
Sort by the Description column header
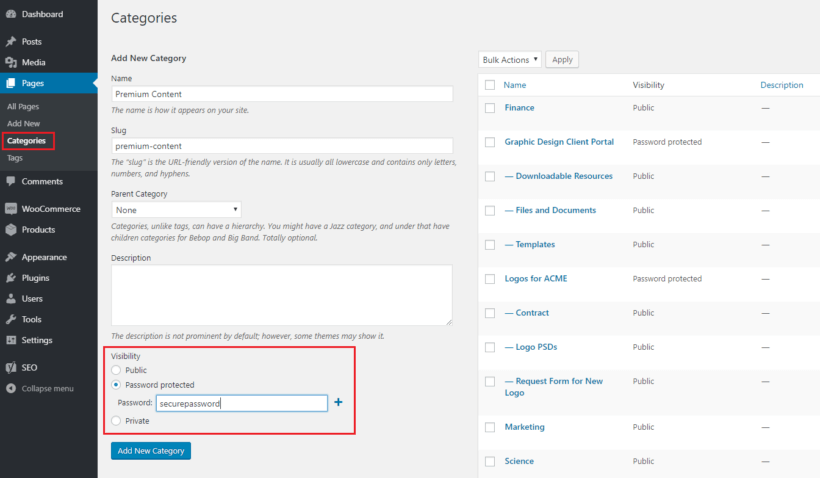pyautogui.click(x=781, y=85)
